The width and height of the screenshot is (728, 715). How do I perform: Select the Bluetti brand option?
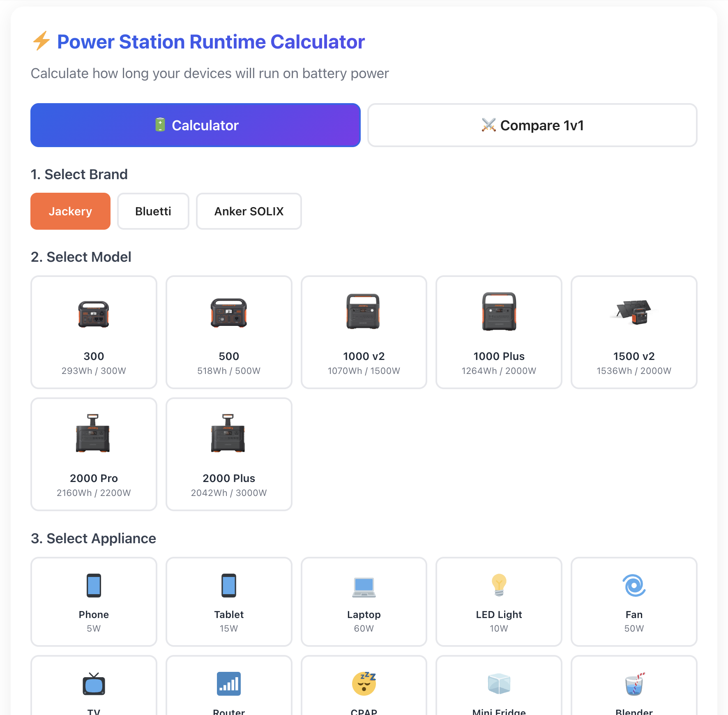153,211
